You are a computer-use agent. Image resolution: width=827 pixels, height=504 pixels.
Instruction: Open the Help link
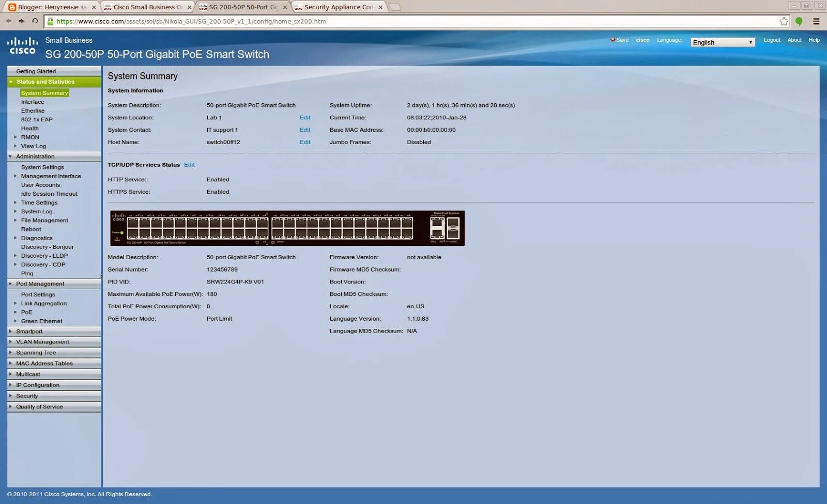tap(814, 40)
